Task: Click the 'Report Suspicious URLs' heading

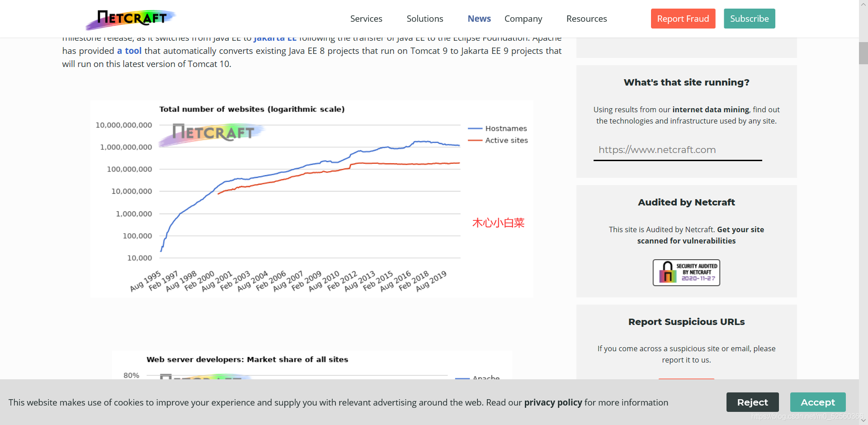Action: (x=686, y=322)
